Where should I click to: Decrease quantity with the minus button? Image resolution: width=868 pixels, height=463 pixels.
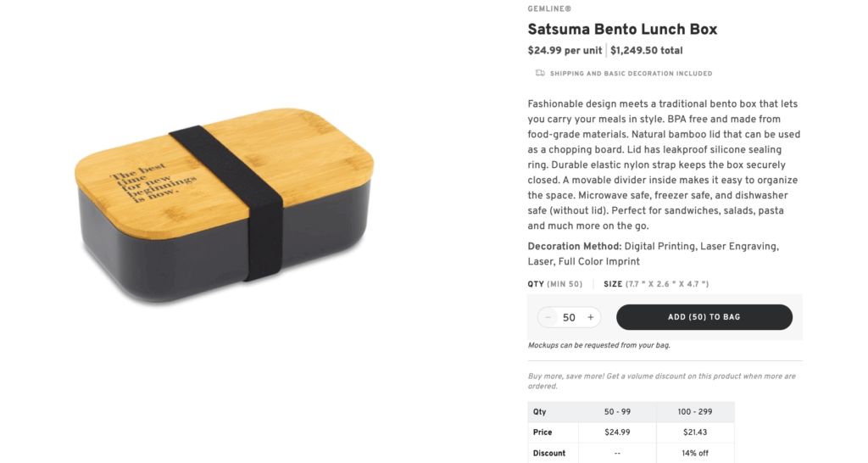click(x=548, y=317)
